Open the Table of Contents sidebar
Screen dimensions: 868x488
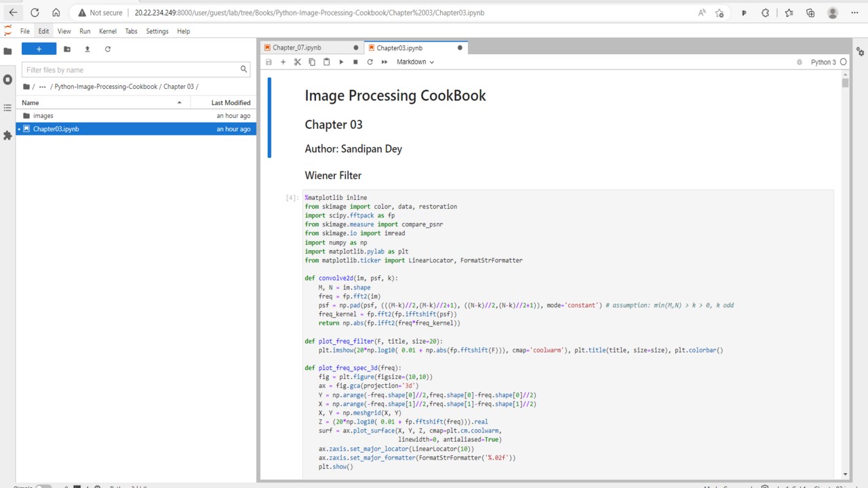[x=7, y=108]
